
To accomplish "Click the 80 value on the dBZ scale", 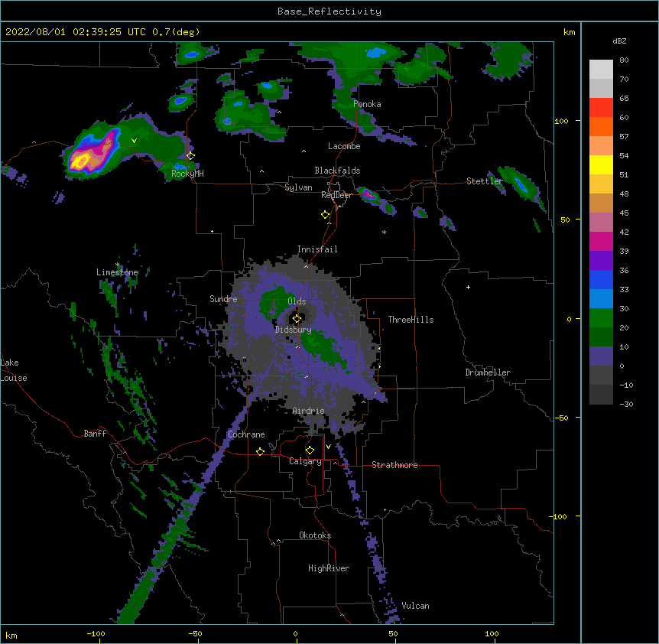I will pyautogui.click(x=624, y=60).
